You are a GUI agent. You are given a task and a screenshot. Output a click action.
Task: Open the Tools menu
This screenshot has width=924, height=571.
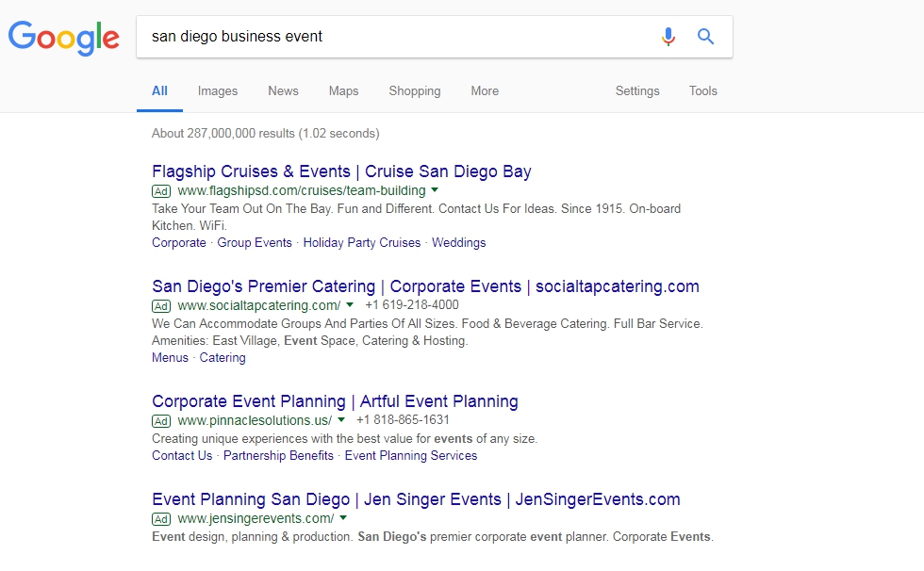click(x=703, y=90)
